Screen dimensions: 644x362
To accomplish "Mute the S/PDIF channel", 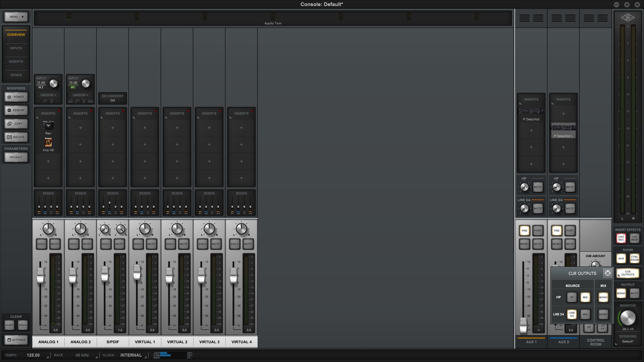I will point(119,244).
